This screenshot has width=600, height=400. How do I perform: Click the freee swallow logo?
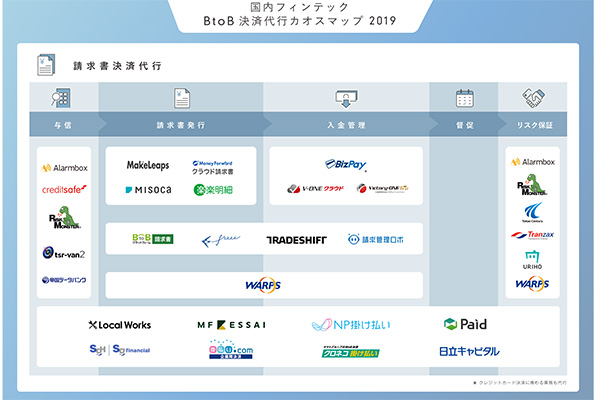220,240
